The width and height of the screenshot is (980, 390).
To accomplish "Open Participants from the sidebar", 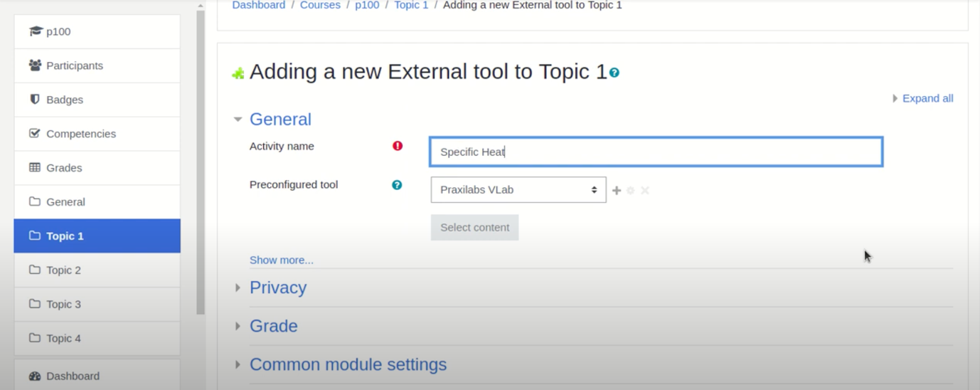I will (97, 65).
